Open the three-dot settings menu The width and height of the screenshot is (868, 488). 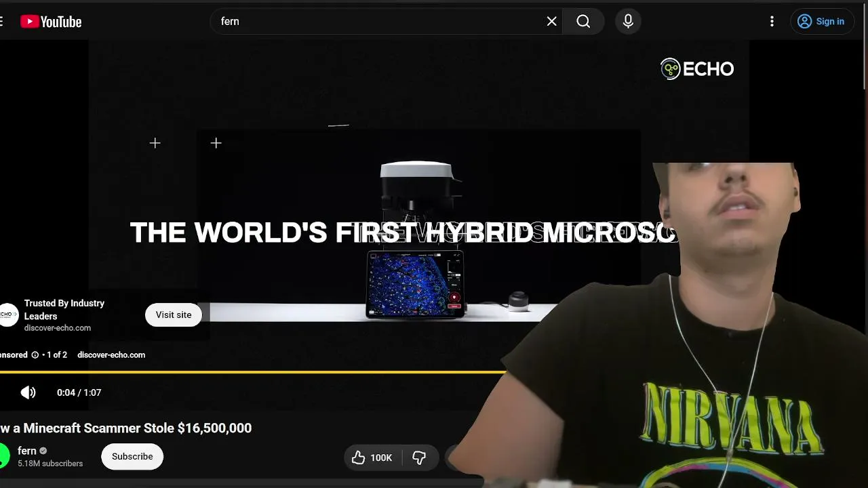[x=772, y=22]
